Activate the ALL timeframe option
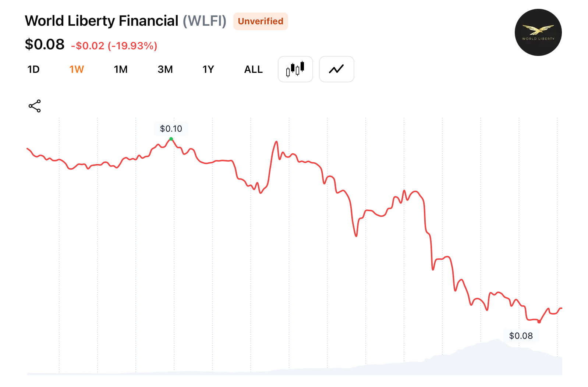588x387 pixels. 253,69
